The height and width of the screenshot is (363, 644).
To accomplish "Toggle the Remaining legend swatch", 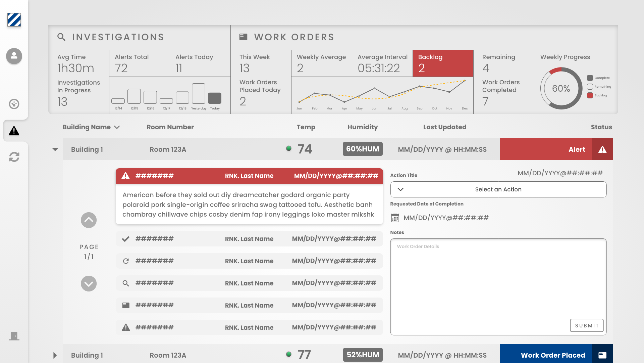I will (590, 87).
